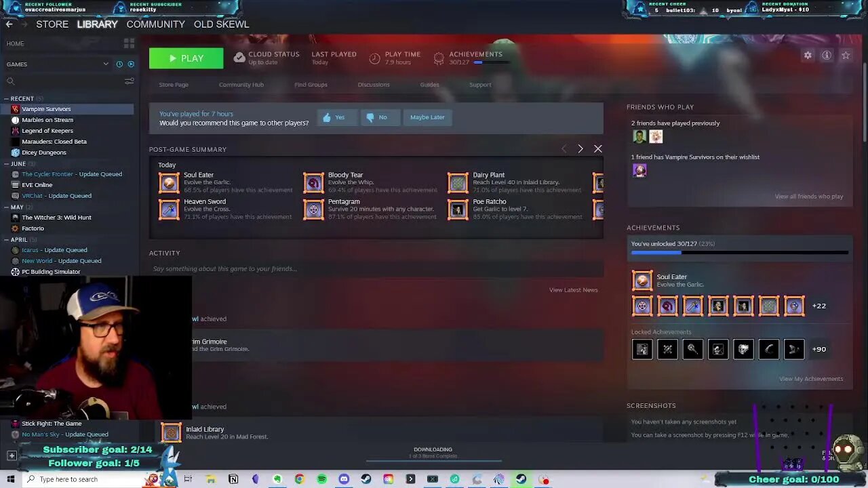Switch library to grid collections view icon
868x488 pixels.
pyautogui.click(x=129, y=43)
